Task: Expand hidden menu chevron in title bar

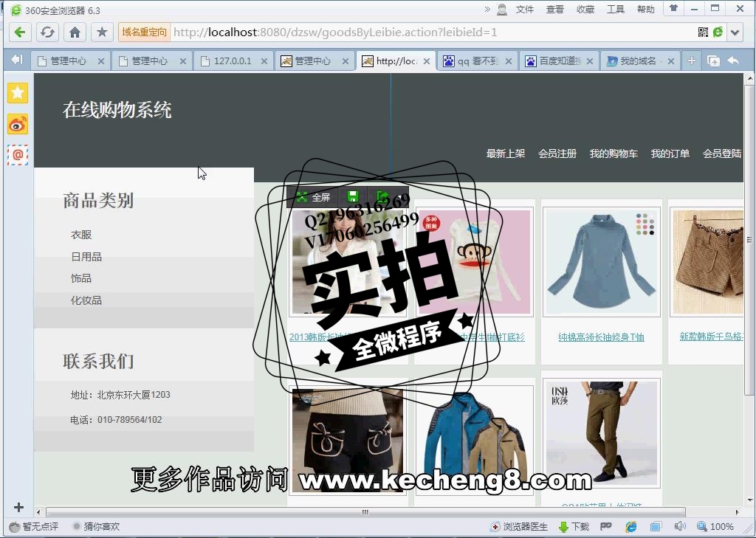Action: (x=487, y=9)
